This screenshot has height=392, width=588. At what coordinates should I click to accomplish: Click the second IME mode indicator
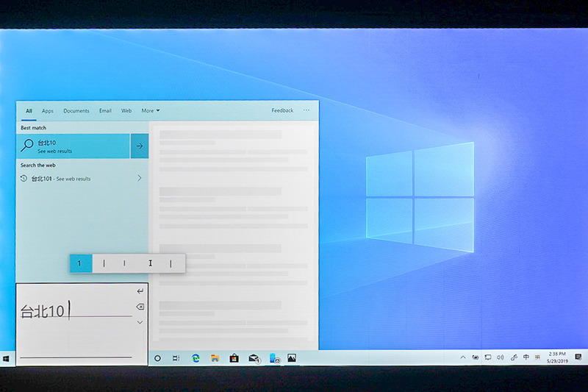[x=537, y=357]
